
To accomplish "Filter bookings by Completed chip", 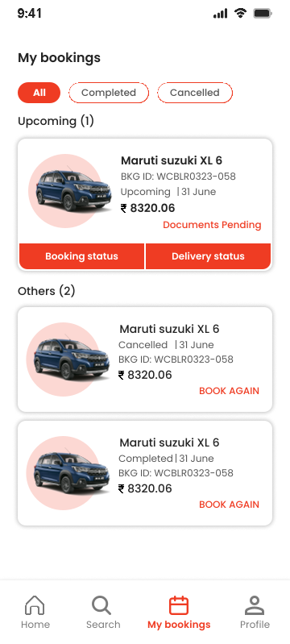I will [109, 93].
